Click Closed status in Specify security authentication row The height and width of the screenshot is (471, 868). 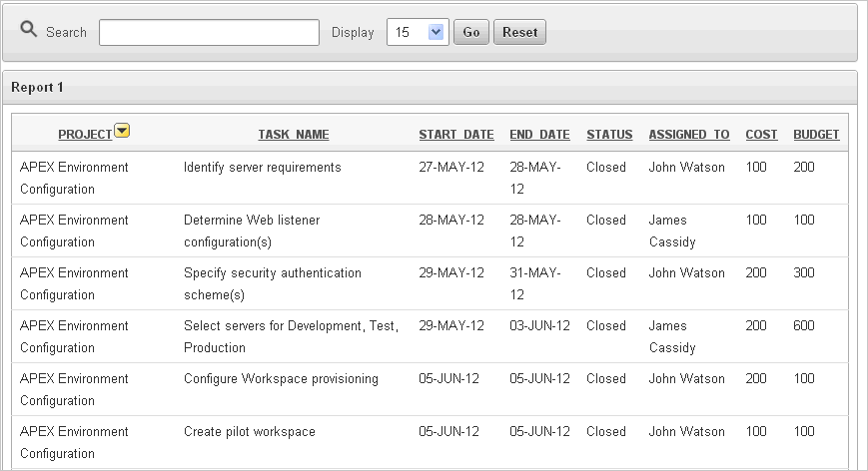coord(606,272)
